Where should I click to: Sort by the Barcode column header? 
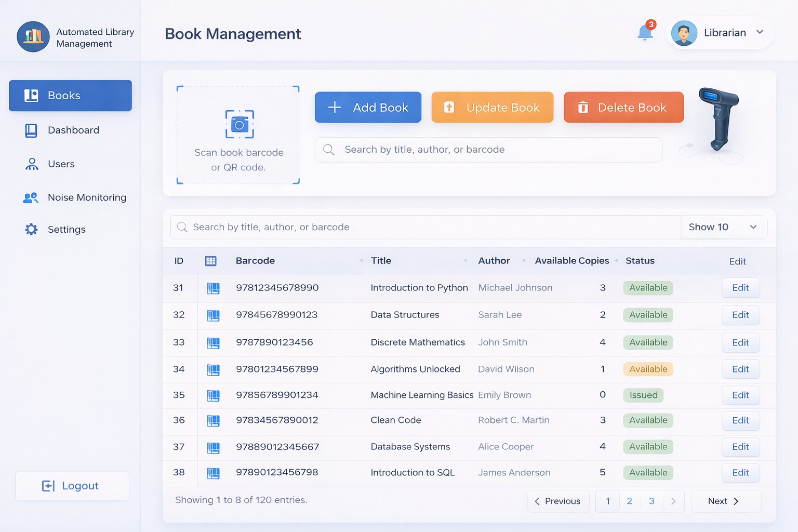pos(255,261)
